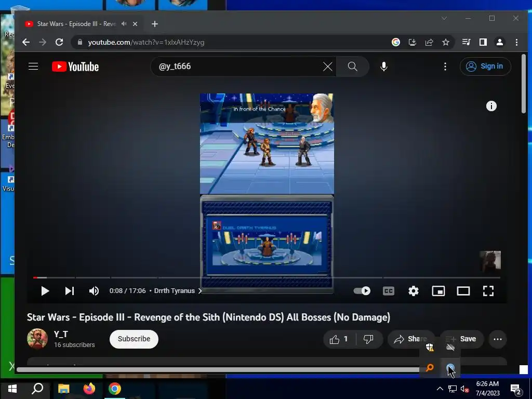Dislike the video
Image resolution: width=532 pixels, height=399 pixels.
tap(368, 339)
